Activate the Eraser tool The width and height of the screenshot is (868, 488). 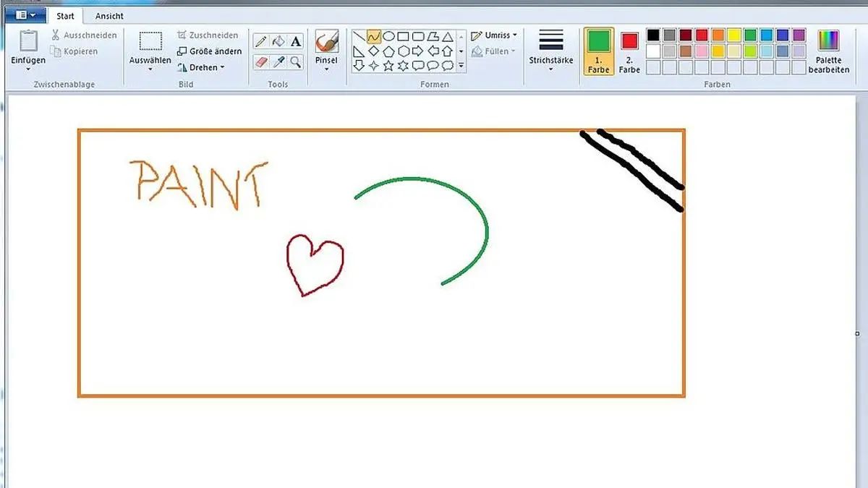pos(261,63)
